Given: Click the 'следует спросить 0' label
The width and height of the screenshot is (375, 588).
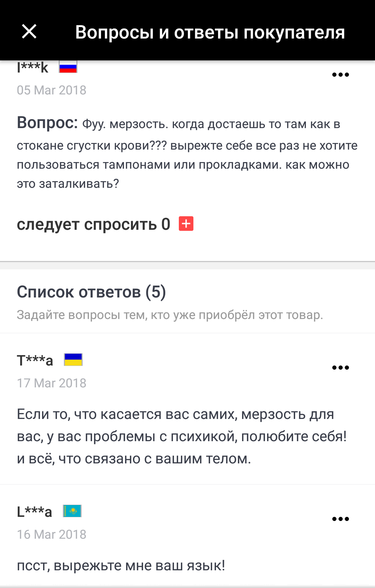Looking at the screenshot, I should click(x=93, y=224).
